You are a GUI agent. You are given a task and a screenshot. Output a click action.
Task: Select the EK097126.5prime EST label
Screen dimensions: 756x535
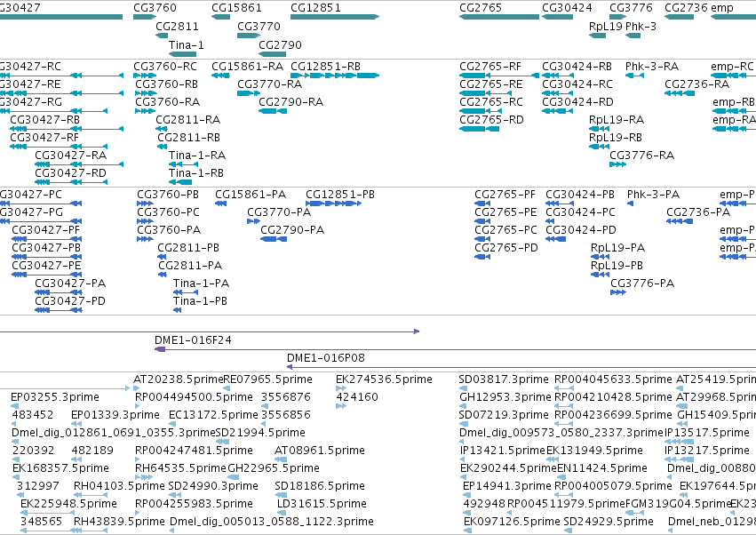point(512,522)
